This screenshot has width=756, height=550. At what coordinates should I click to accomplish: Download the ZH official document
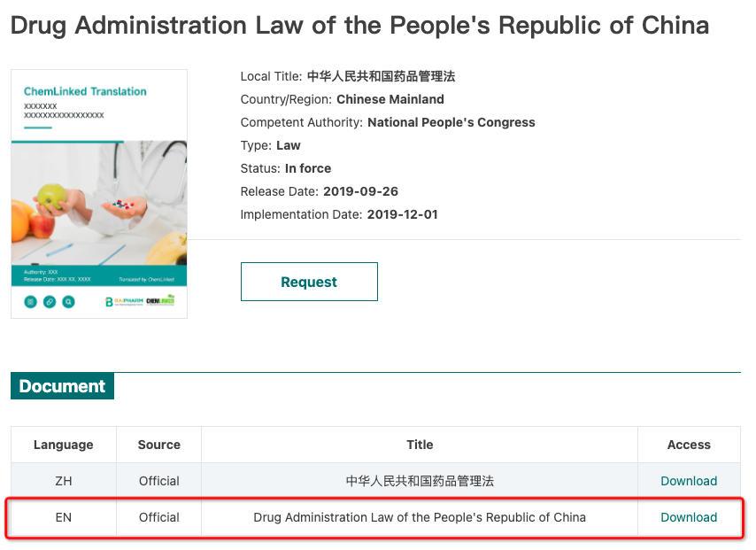(689, 481)
